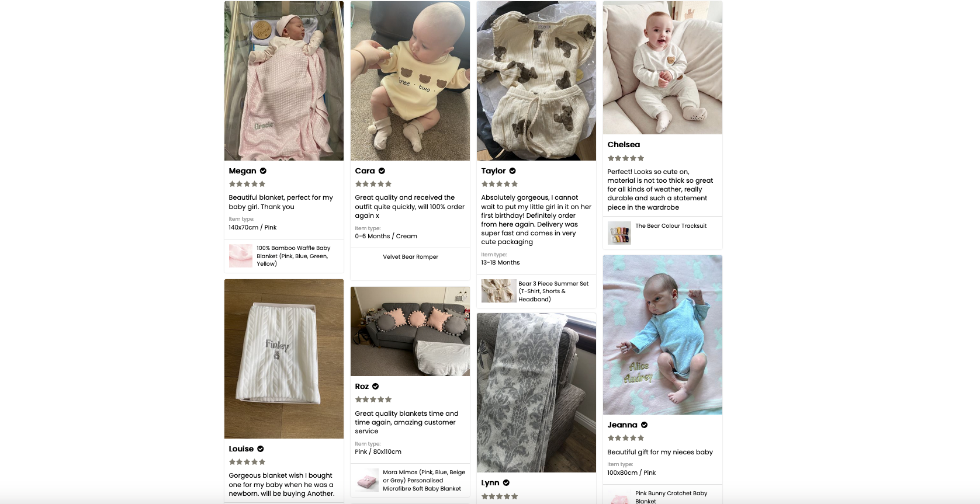Image resolution: width=980 pixels, height=504 pixels.
Task: Open the 100% Bamboo Waffle Baby Blanket link
Action: click(x=293, y=256)
